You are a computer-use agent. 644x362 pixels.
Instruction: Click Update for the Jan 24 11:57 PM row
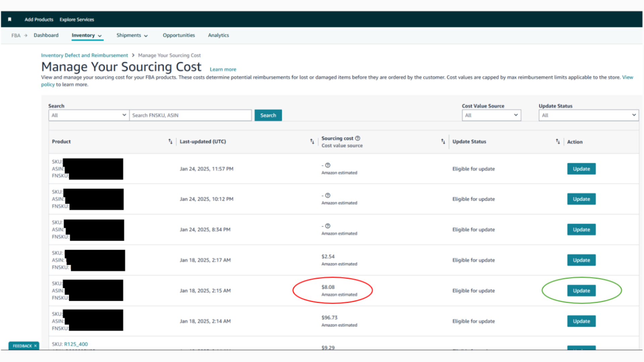coord(581,169)
